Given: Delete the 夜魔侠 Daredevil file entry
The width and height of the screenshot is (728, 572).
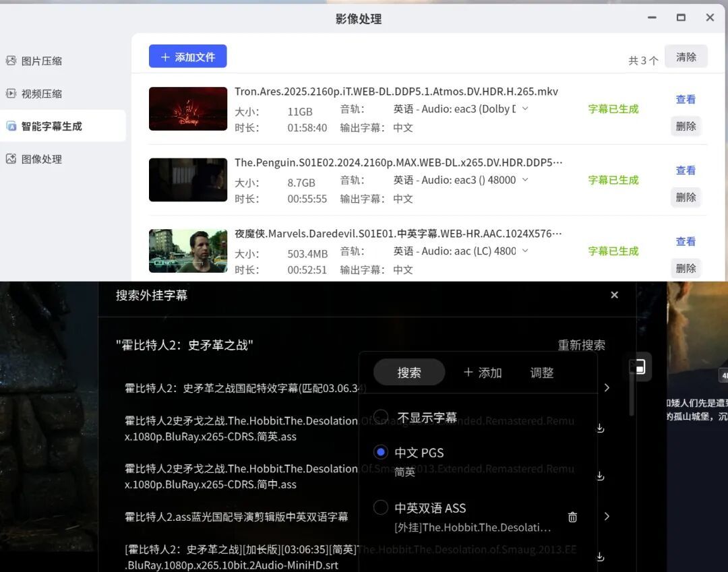Looking at the screenshot, I should click(x=686, y=268).
